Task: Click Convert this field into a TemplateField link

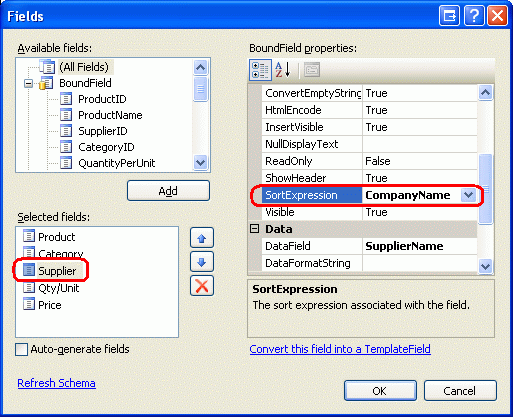Action: (x=340, y=349)
